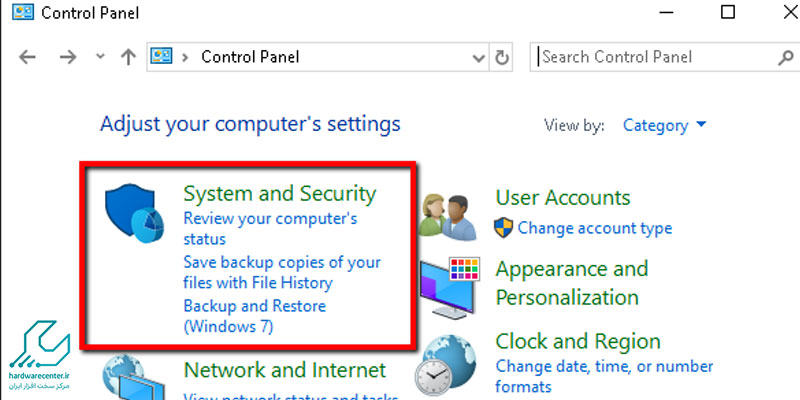Click the forward navigation arrow
The height and width of the screenshot is (400, 800).
(x=68, y=57)
